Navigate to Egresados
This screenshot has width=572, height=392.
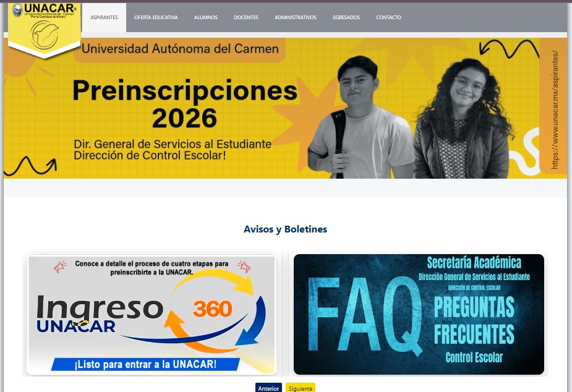[346, 17]
